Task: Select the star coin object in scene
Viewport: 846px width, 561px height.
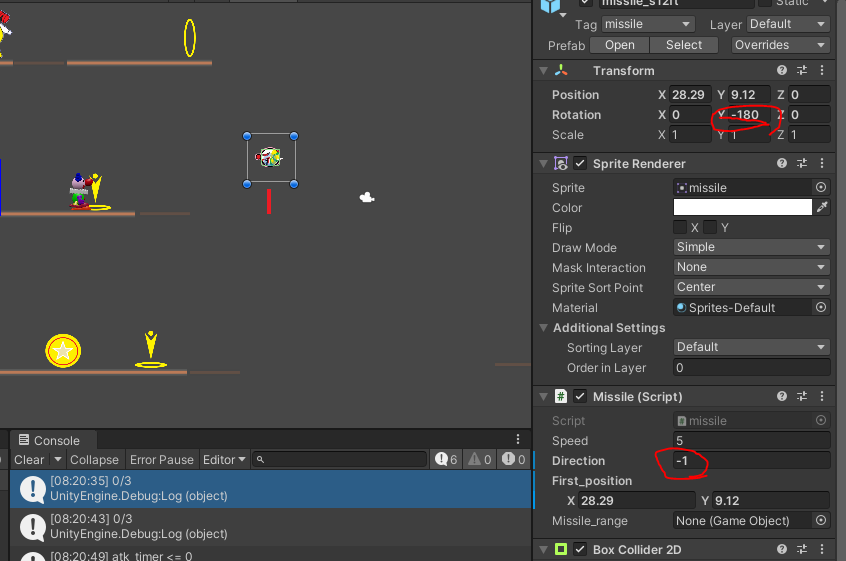Action: (x=63, y=351)
